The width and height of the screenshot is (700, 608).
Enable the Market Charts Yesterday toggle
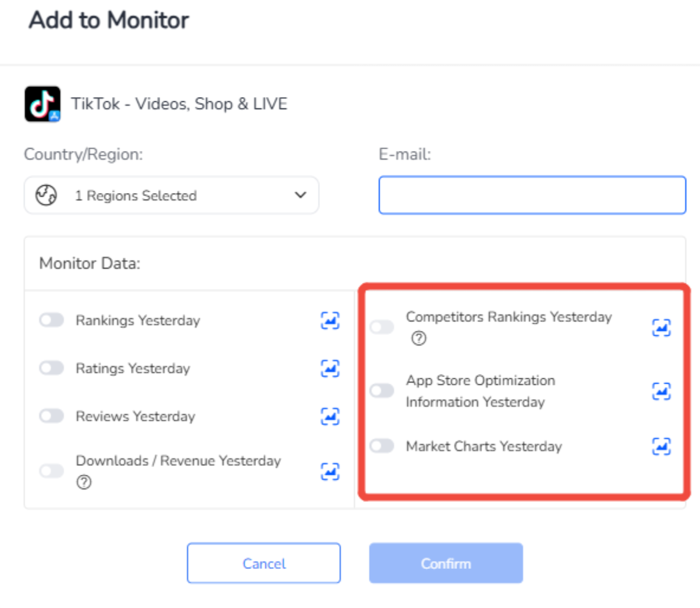(x=382, y=446)
